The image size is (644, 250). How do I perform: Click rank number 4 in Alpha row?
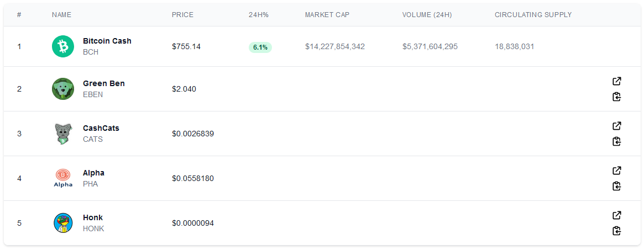click(x=19, y=178)
